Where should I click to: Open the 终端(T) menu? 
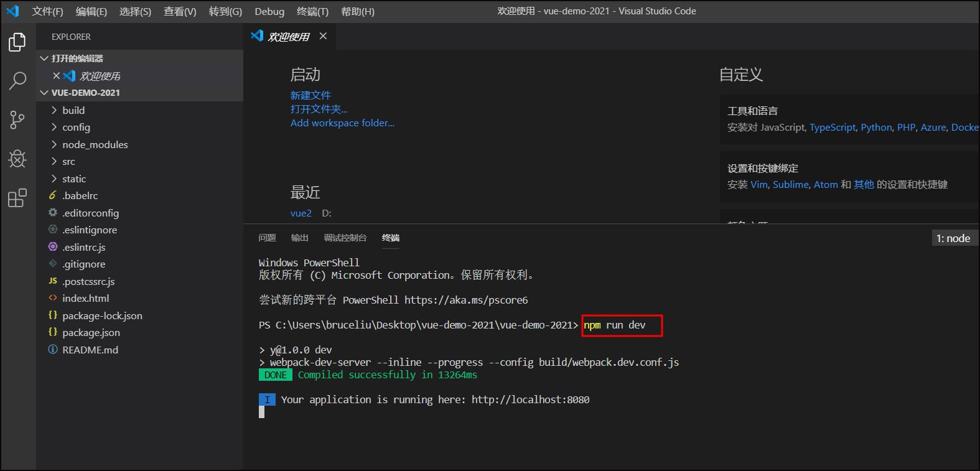(312, 11)
